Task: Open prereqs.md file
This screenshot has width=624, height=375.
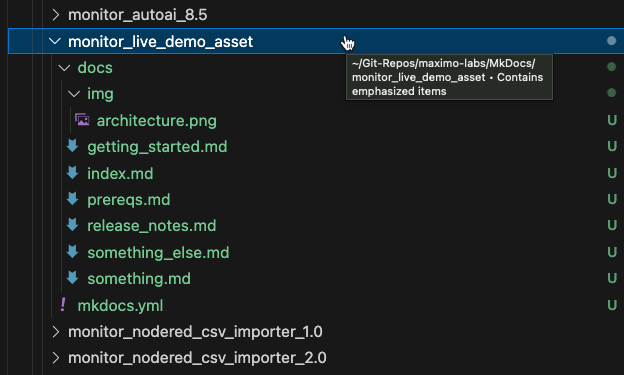Action: (x=129, y=200)
